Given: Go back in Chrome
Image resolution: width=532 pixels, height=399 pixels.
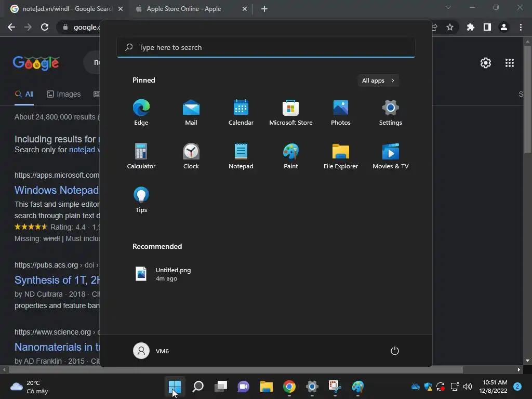Looking at the screenshot, I should click(11, 27).
